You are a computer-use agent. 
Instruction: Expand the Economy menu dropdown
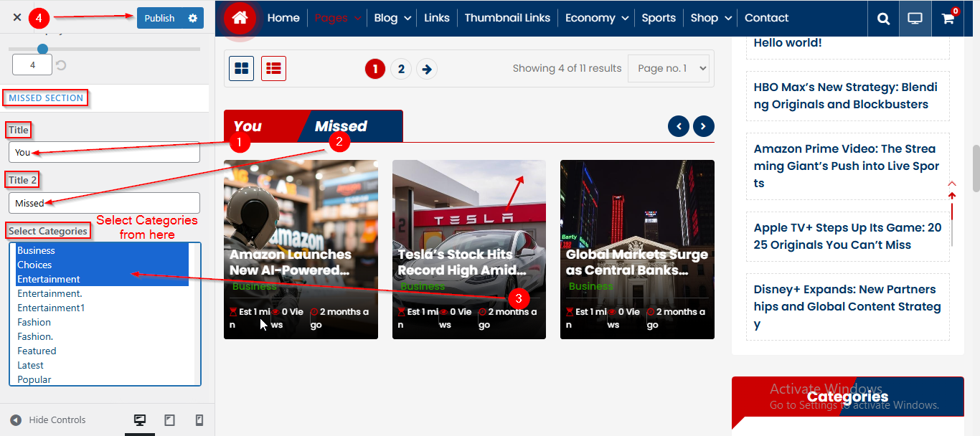click(x=597, y=18)
